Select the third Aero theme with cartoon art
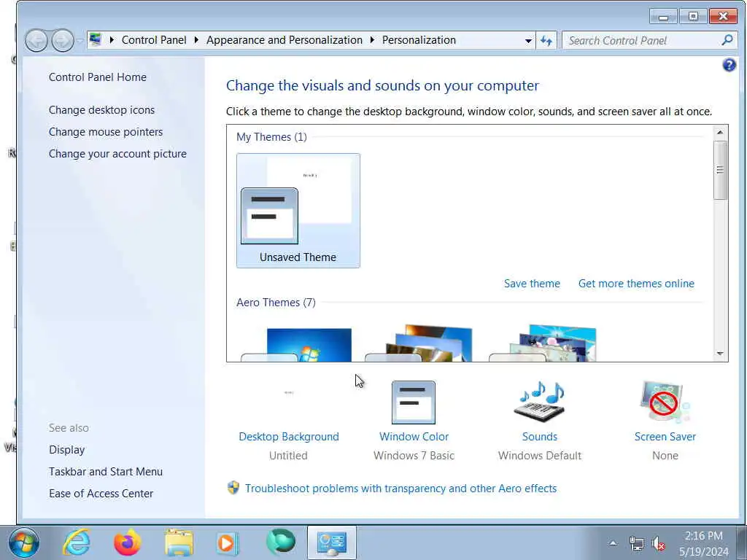Viewport: 747px width, 560px height. pyautogui.click(x=543, y=343)
